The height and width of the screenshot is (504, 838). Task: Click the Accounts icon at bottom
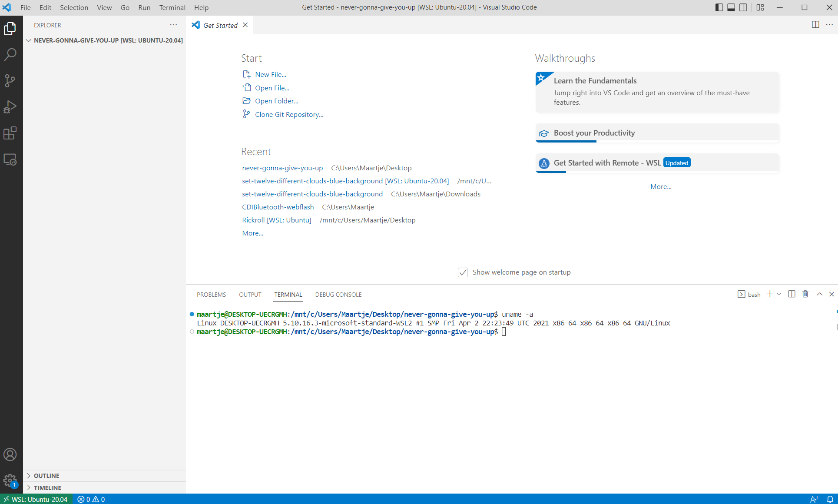coord(10,454)
